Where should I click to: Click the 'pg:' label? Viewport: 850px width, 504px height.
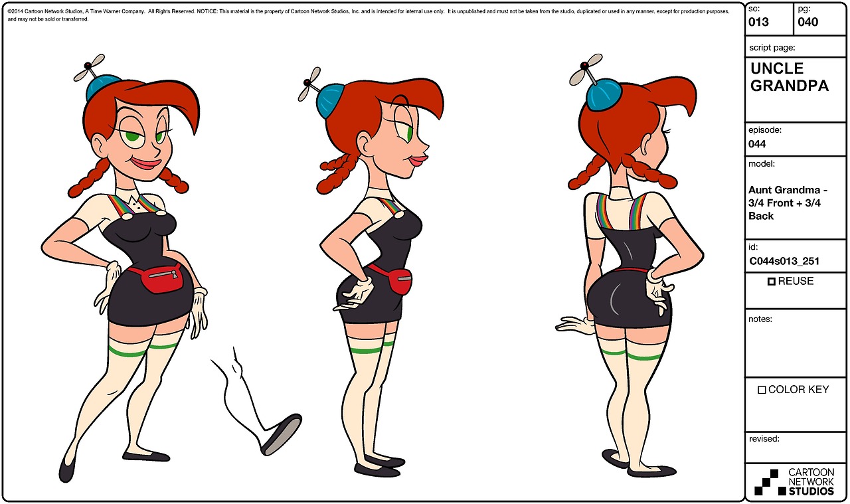point(804,8)
